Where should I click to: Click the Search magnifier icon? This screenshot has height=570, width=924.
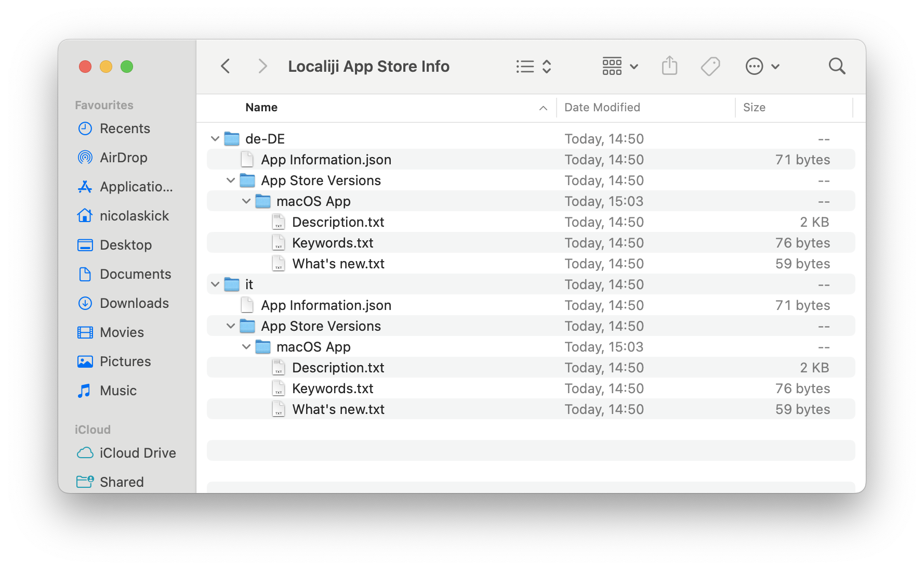pos(837,66)
